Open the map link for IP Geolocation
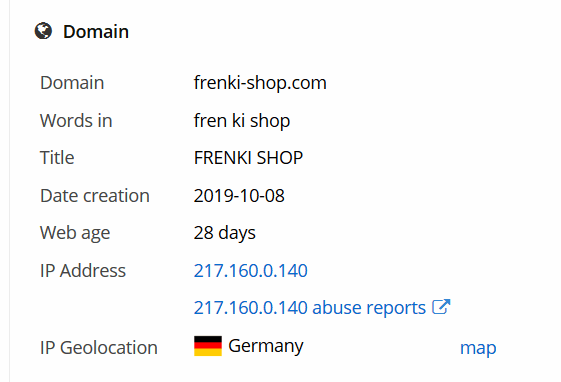 click(478, 348)
